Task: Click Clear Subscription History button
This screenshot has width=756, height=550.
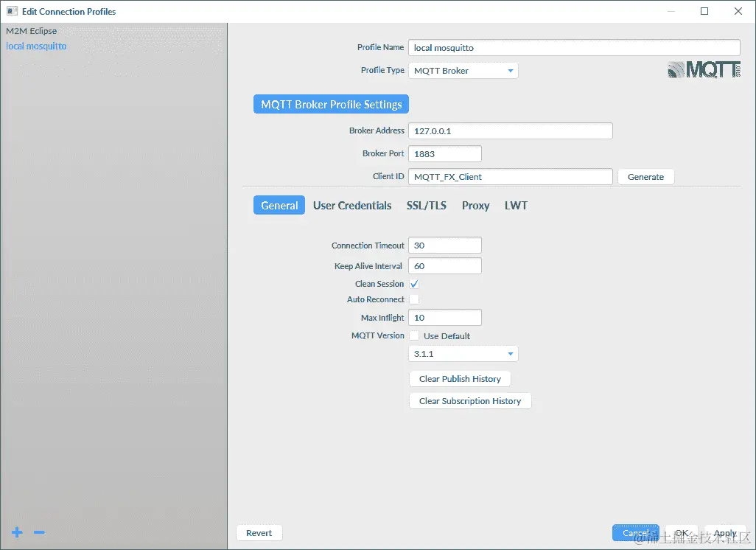Action: pyautogui.click(x=470, y=401)
